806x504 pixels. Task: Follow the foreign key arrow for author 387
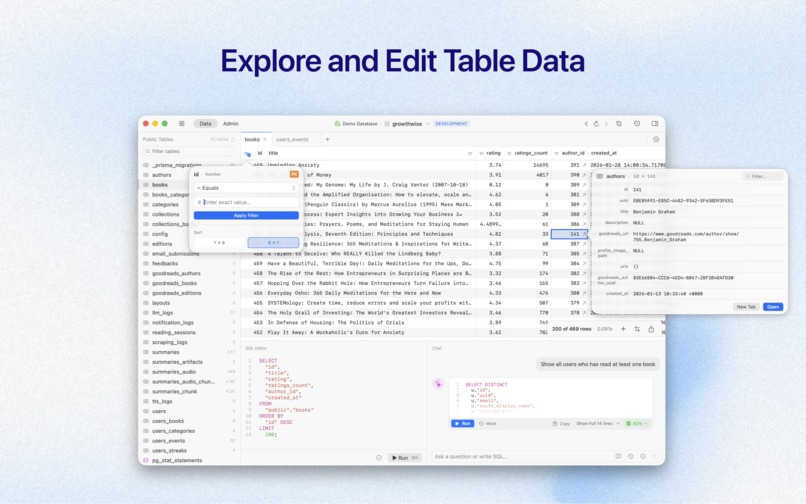584,244
